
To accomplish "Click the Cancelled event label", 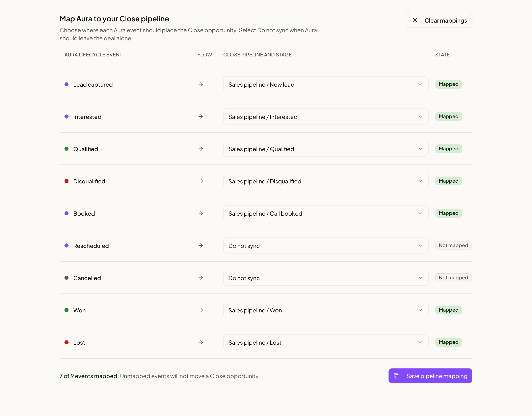I will (87, 278).
